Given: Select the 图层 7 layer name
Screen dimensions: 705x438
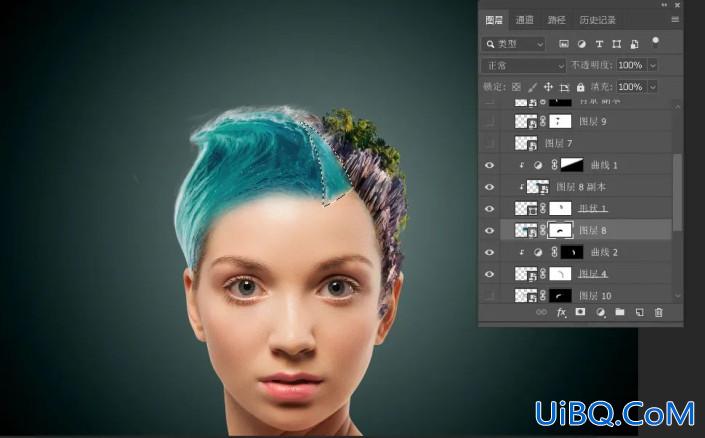Looking at the screenshot, I should (558, 143).
